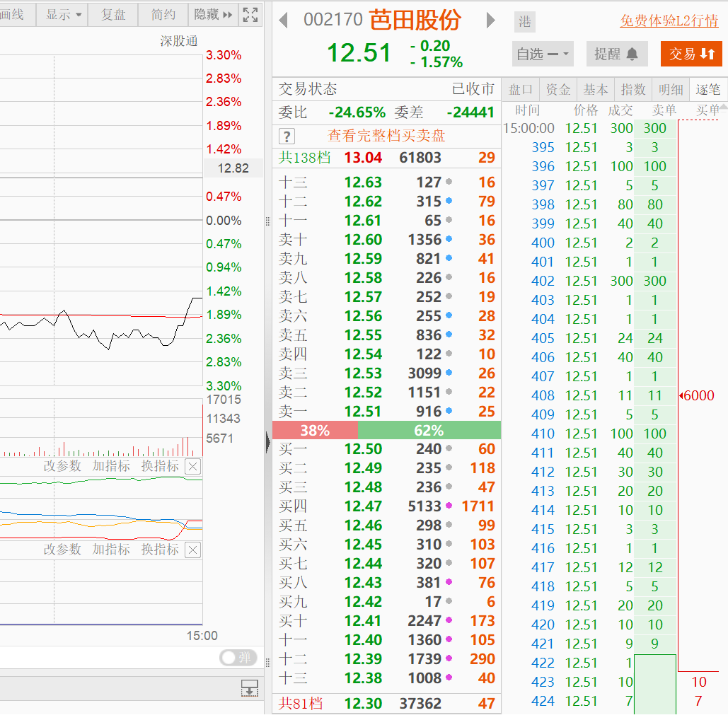Click the 时间 column header
728x720 pixels.
[x=528, y=110]
